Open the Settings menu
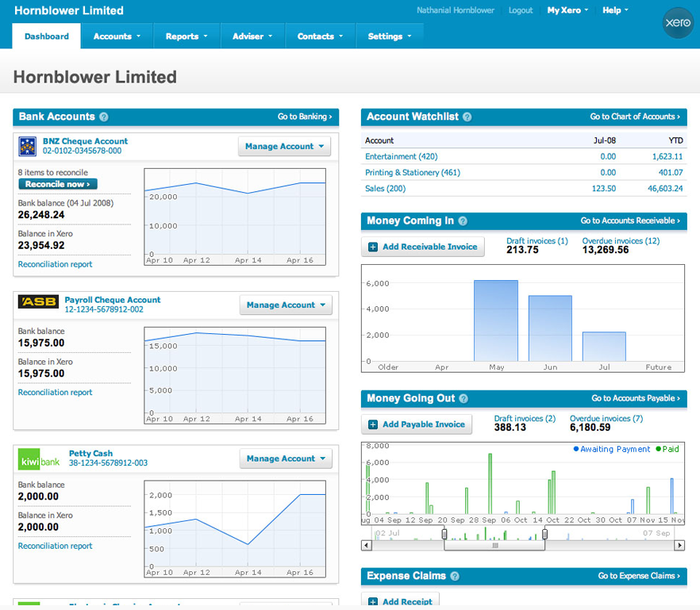The width and height of the screenshot is (700, 610). [390, 36]
